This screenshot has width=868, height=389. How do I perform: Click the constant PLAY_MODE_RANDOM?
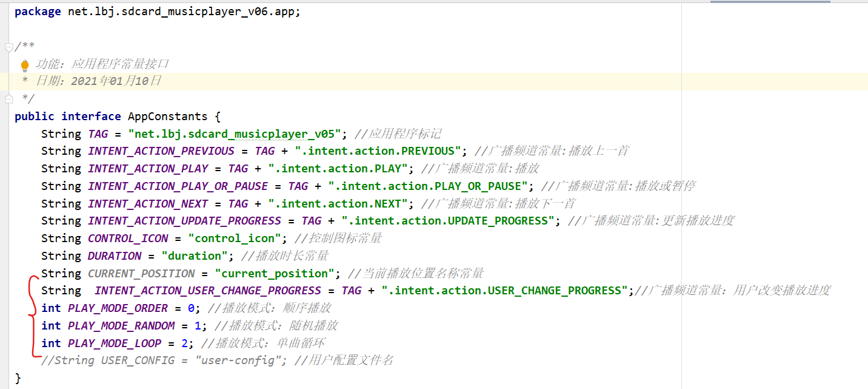pyautogui.click(x=121, y=326)
